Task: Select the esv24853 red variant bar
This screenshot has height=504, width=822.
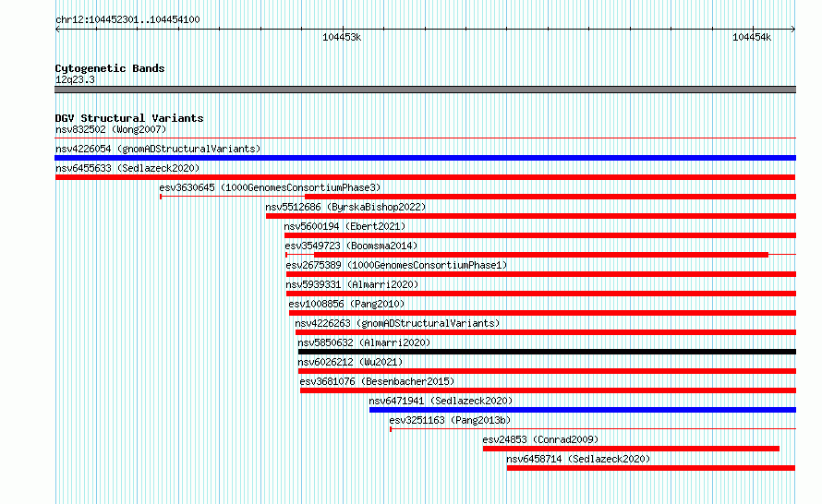Action: [x=631, y=449]
